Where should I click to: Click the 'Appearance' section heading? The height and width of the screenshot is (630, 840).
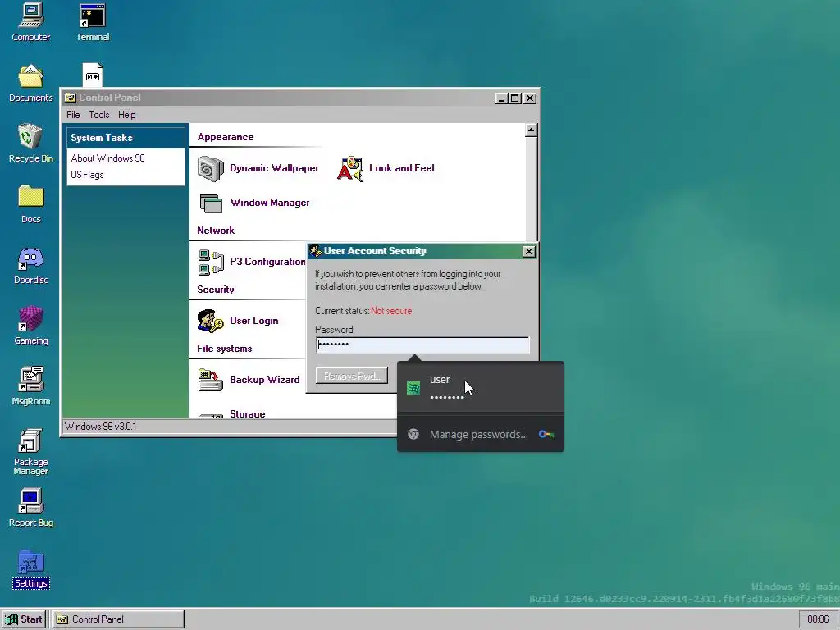pos(226,137)
